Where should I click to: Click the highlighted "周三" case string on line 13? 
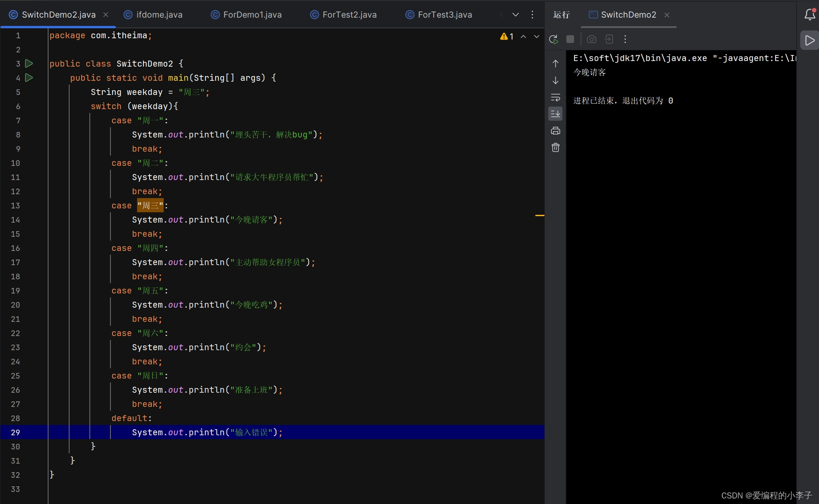tap(150, 205)
